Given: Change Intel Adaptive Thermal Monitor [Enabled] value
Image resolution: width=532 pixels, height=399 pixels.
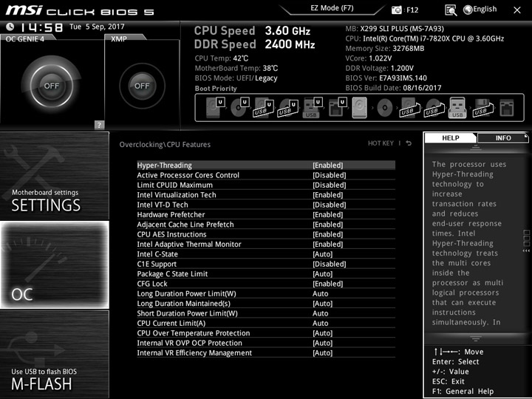Looking at the screenshot, I should pyautogui.click(x=328, y=244).
